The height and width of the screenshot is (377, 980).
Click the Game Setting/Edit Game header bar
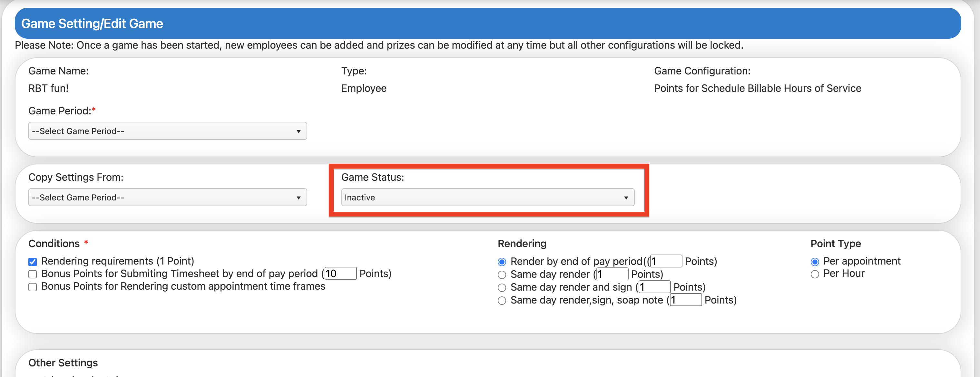[487, 24]
